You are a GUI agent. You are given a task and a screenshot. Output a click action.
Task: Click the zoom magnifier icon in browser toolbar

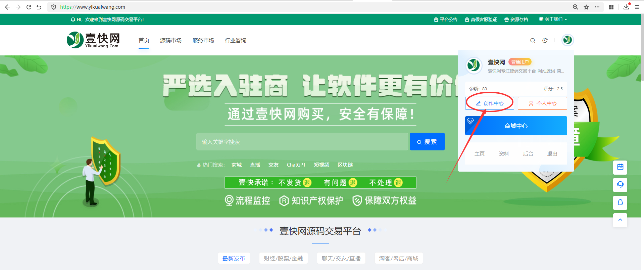pos(575,7)
